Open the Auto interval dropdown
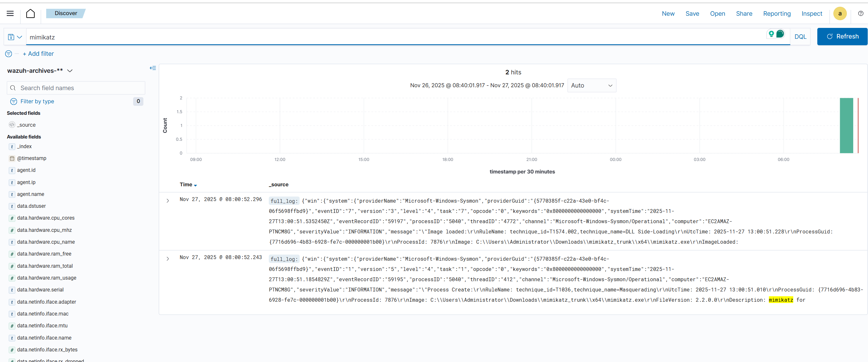 (591, 86)
